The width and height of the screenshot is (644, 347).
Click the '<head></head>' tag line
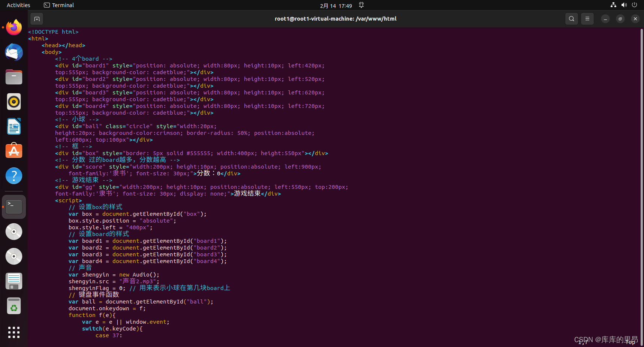[x=63, y=45]
